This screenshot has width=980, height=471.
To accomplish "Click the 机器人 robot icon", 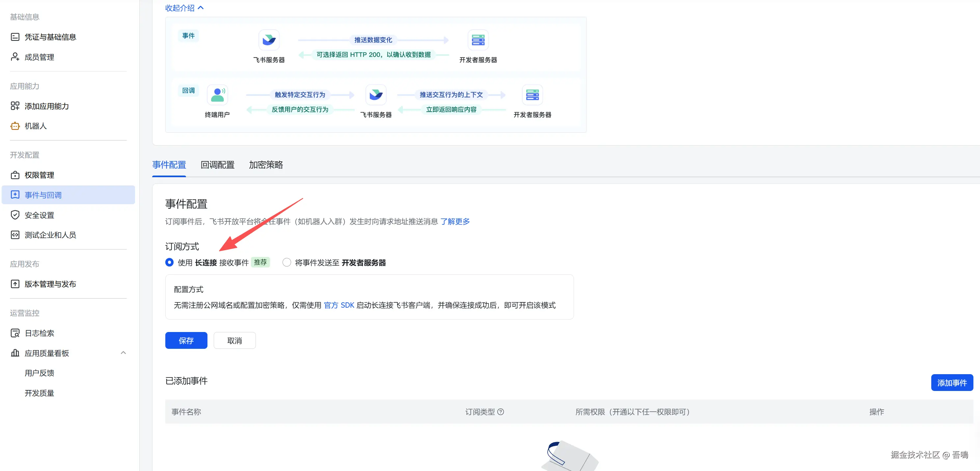I will (15, 126).
